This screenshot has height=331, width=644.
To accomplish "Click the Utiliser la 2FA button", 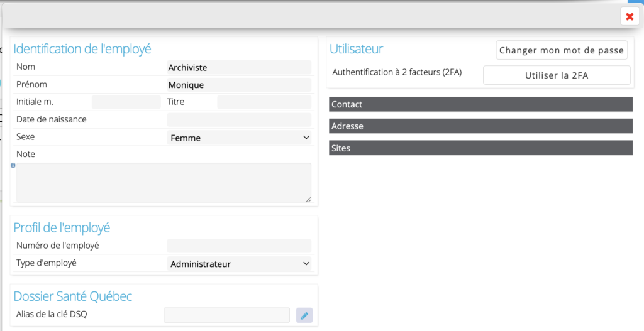I will click(557, 75).
